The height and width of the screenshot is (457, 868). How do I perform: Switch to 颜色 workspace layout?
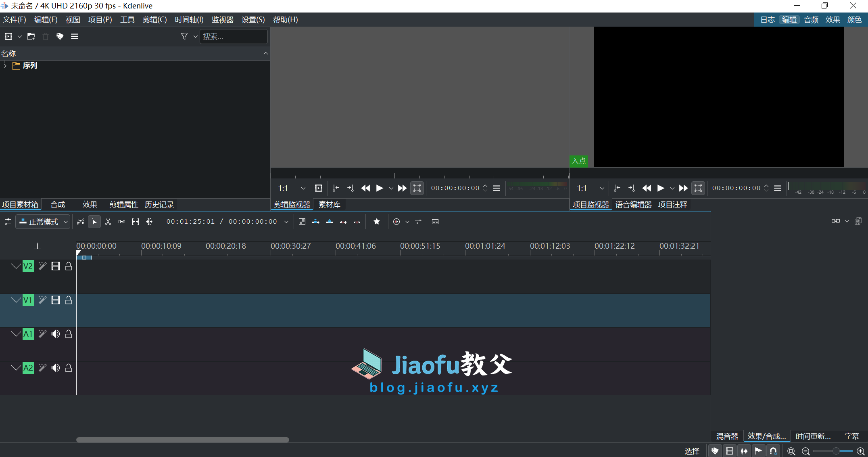tap(854, 20)
